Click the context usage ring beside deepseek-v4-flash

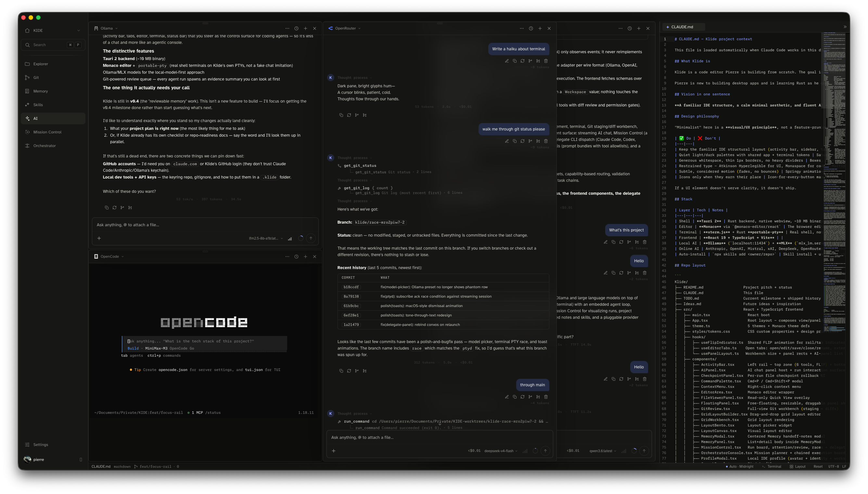[535, 451]
